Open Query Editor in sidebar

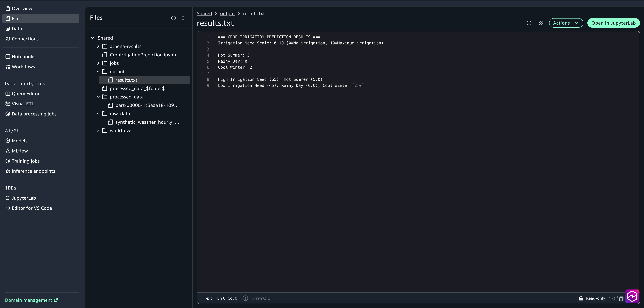(25, 94)
